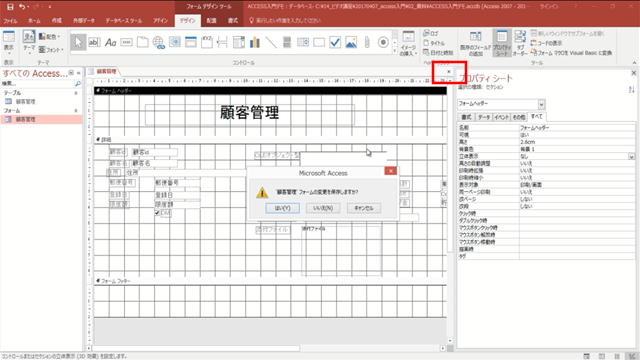Click the タブオーダー tab order button

(x=520, y=43)
